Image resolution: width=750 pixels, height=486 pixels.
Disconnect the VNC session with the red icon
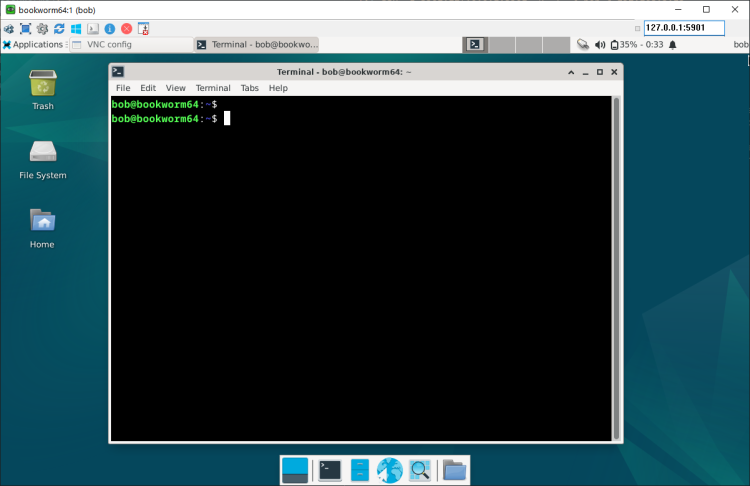point(127,29)
